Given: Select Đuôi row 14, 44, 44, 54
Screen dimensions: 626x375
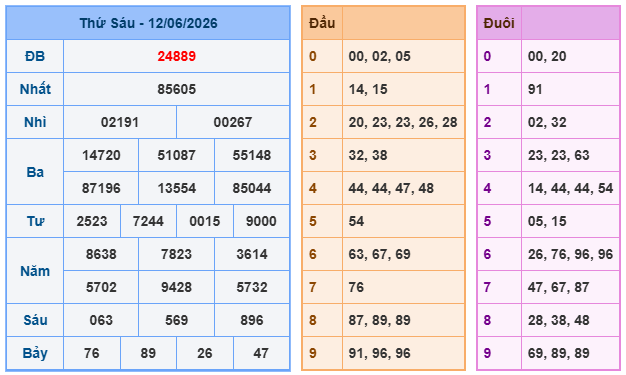Looking at the screenshot, I should click(571, 188).
